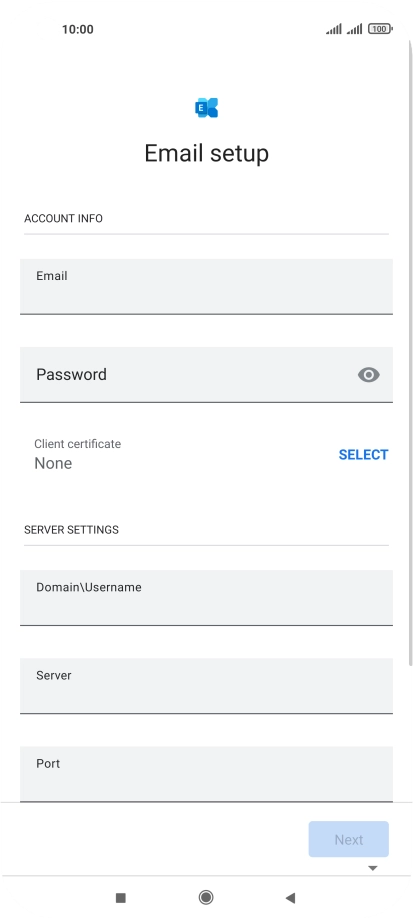Image resolution: width=413 pixels, height=919 pixels.
Task: Go home using the circle button
Action: click(x=206, y=897)
